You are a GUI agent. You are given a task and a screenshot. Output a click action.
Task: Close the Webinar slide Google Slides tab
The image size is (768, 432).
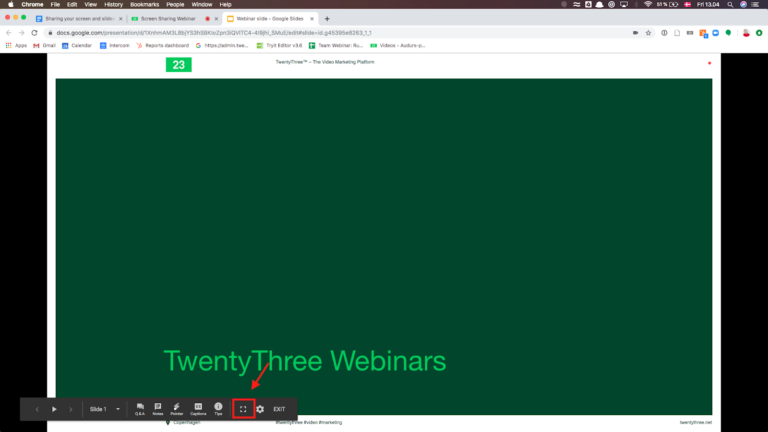pos(312,19)
